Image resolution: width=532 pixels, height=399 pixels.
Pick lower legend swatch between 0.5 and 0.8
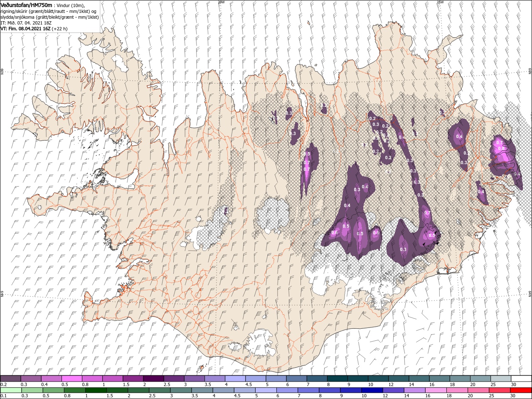(53, 390)
